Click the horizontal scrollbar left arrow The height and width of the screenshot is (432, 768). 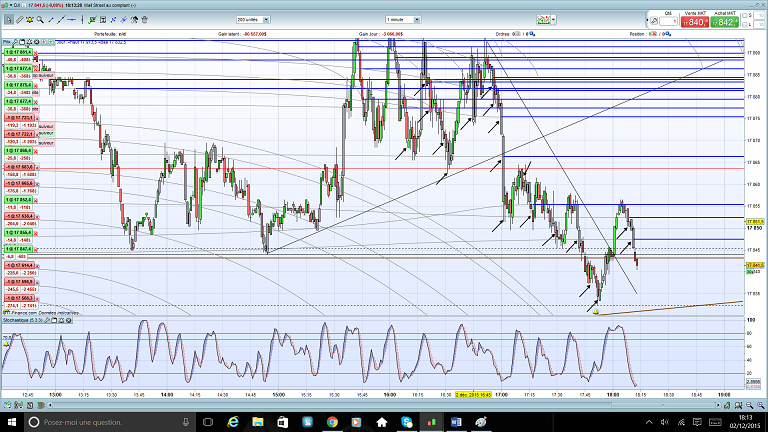pos(50,405)
